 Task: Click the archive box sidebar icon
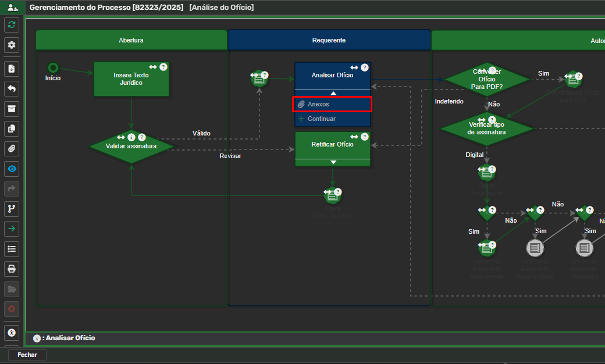point(12,109)
